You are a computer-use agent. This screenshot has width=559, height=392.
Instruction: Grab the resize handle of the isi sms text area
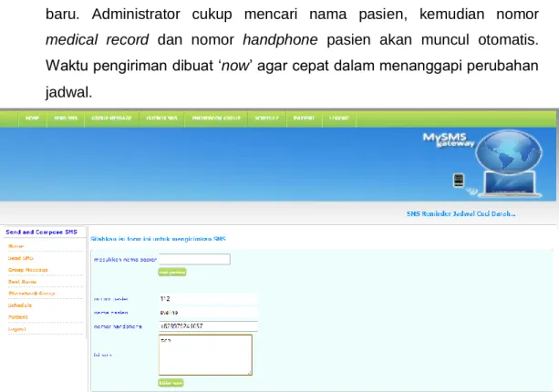pyautogui.click(x=250, y=372)
